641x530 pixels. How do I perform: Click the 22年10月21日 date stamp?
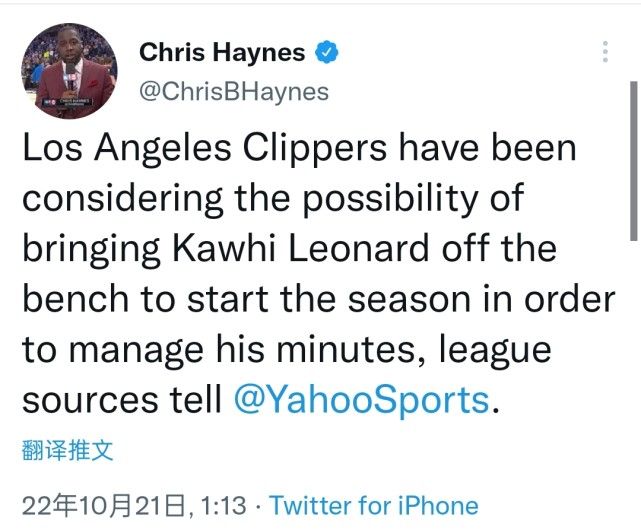103,505
